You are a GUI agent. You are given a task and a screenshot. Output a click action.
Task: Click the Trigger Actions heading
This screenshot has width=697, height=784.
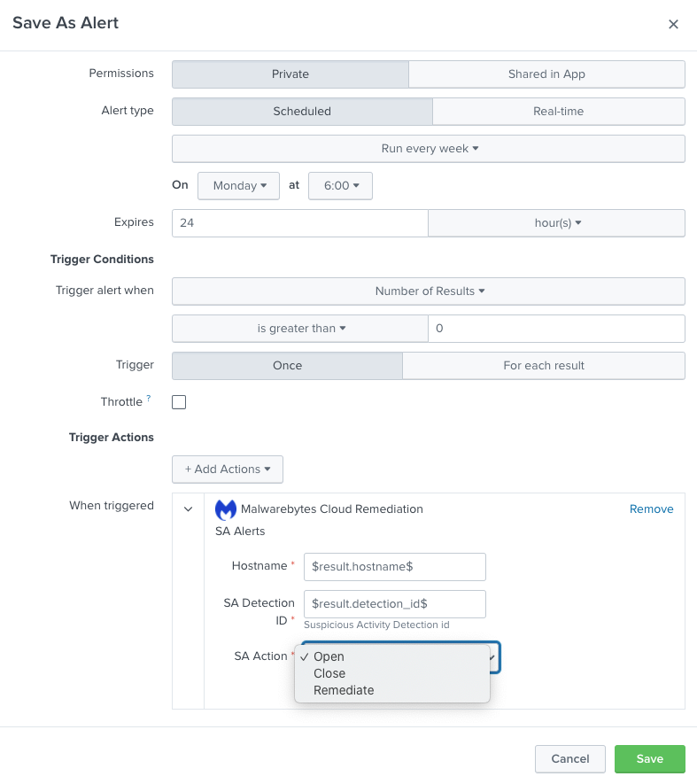111,437
